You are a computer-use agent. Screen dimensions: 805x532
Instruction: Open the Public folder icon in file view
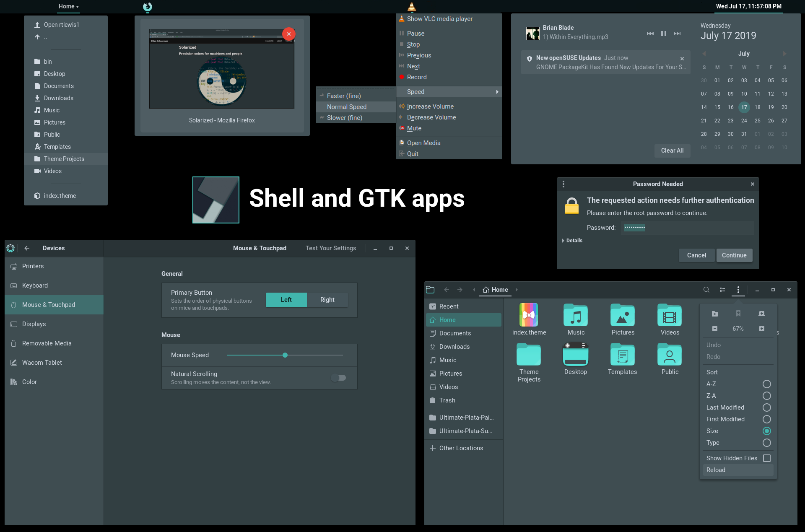[x=670, y=355]
